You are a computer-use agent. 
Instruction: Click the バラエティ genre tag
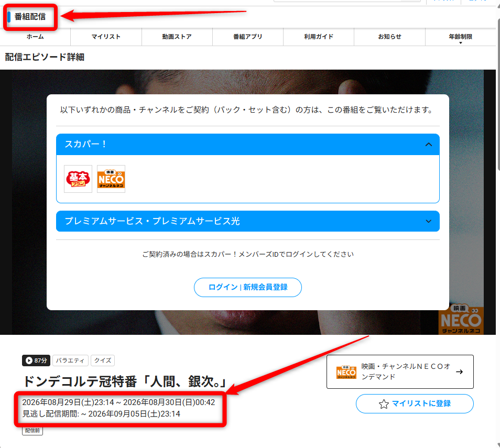(70, 360)
